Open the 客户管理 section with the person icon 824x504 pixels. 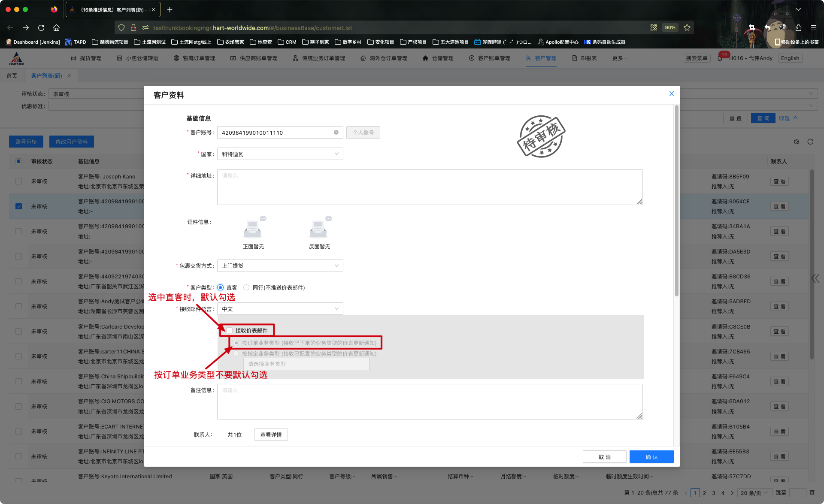[541, 58]
